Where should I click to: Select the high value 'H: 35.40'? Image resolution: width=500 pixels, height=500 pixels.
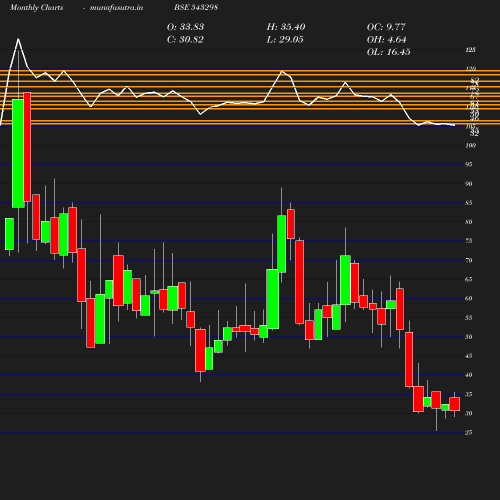[286, 27]
